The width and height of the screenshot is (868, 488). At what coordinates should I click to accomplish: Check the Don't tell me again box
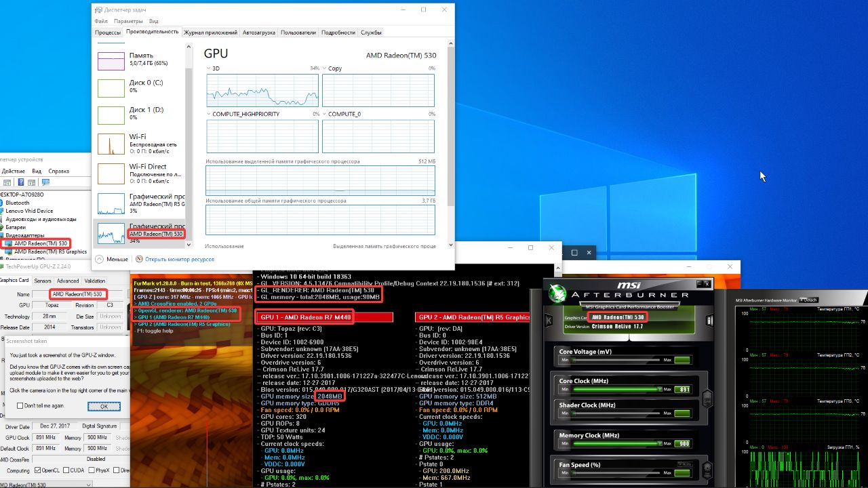click(20, 406)
